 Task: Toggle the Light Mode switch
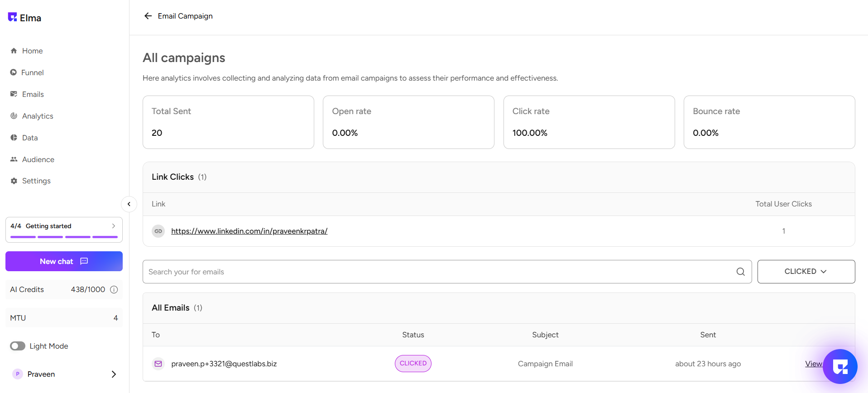(18, 346)
